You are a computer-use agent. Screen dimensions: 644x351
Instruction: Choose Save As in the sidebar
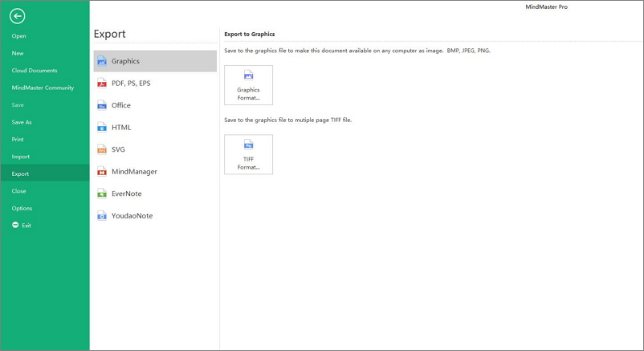click(22, 122)
